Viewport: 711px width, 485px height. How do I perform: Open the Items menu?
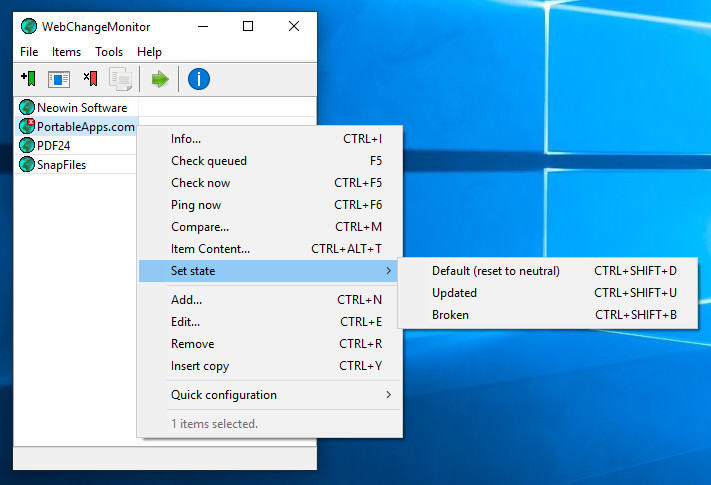(x=67, y=52)
